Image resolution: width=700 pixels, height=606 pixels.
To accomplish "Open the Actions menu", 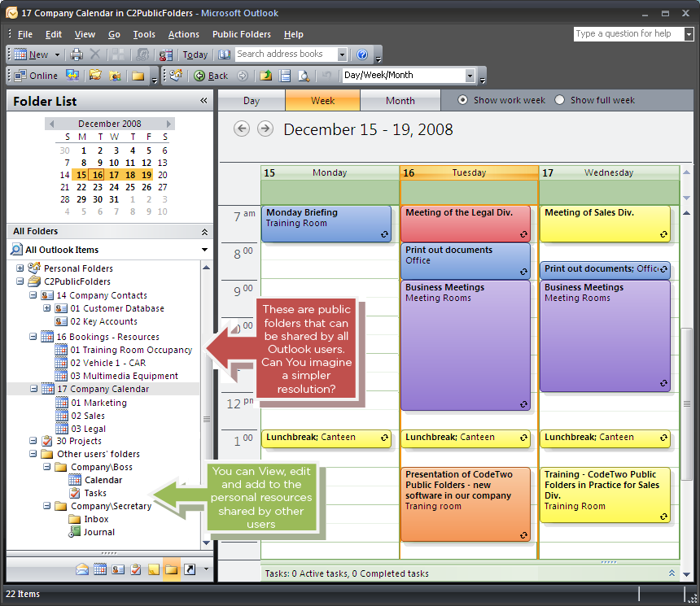I will pos(183,34).
